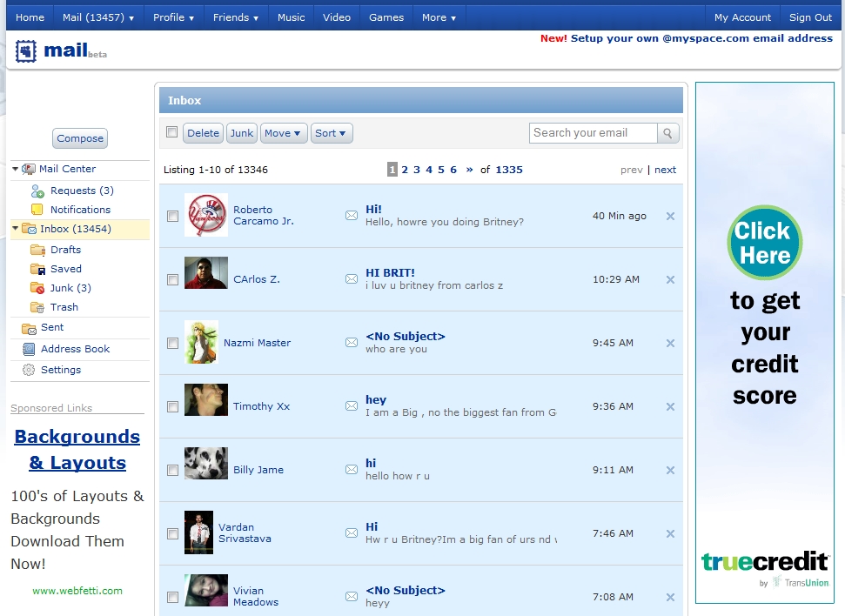Open Roberto Carcamo Jr.'s Yankees profile picture
The width and height of the screenshot is (845, 616).
[x=206, y=215]
